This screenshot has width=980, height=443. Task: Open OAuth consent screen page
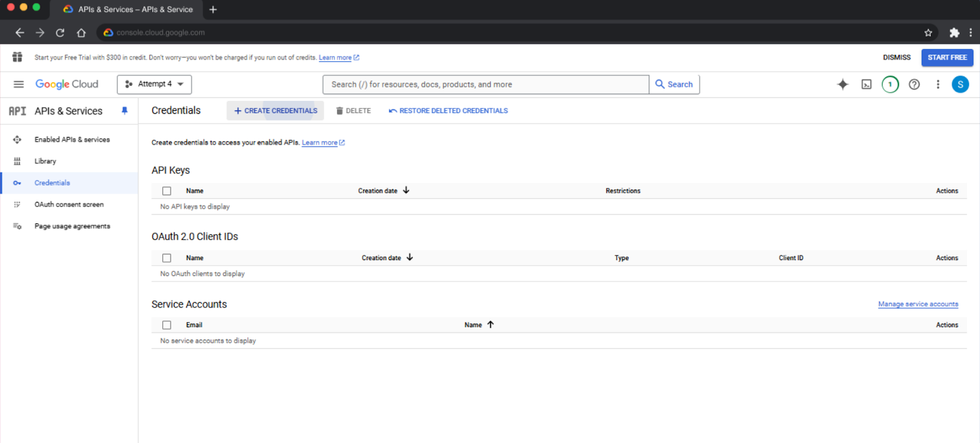pyautogui.click(x=69, y=204)
